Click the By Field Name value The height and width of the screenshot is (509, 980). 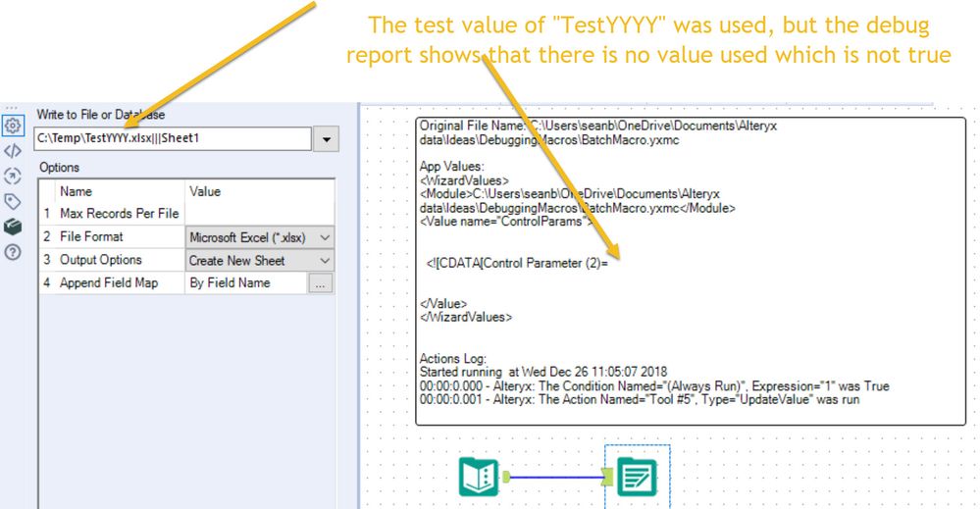tap(230, 282)
